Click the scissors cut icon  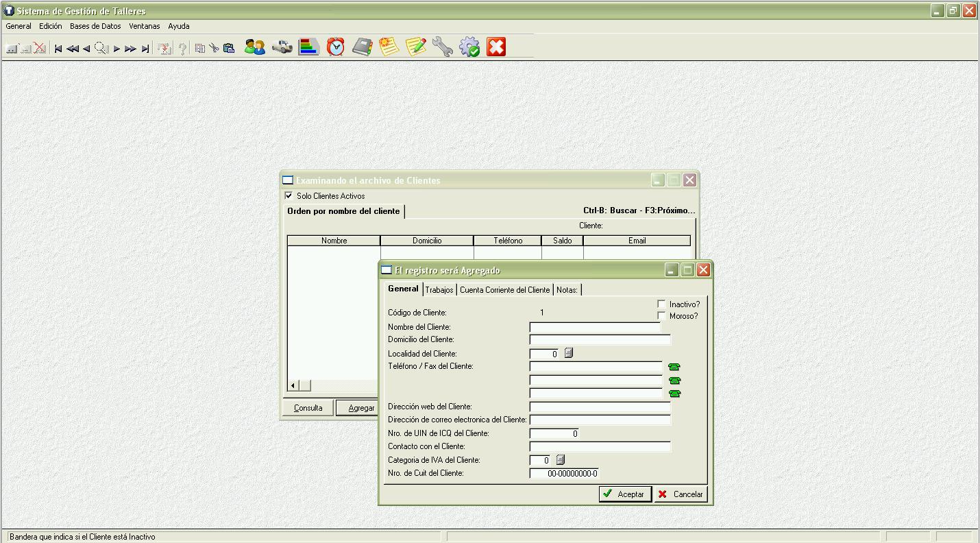[214, 48]
